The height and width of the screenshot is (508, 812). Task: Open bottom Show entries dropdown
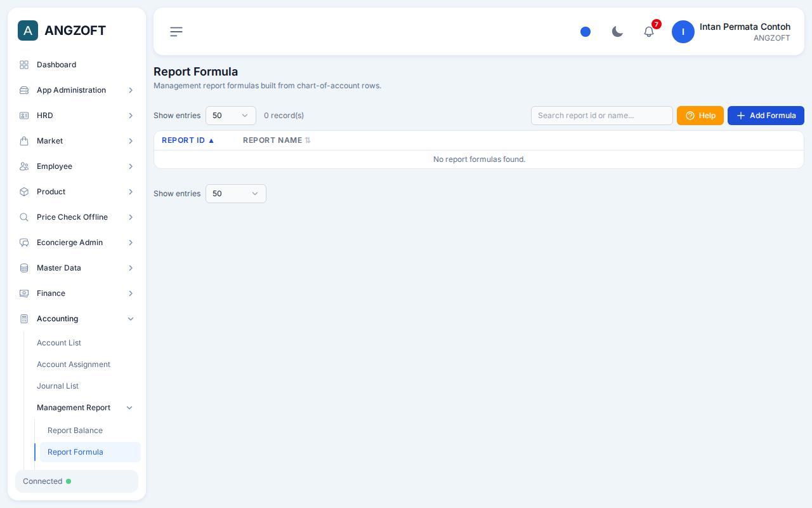[x=236, y=194]
